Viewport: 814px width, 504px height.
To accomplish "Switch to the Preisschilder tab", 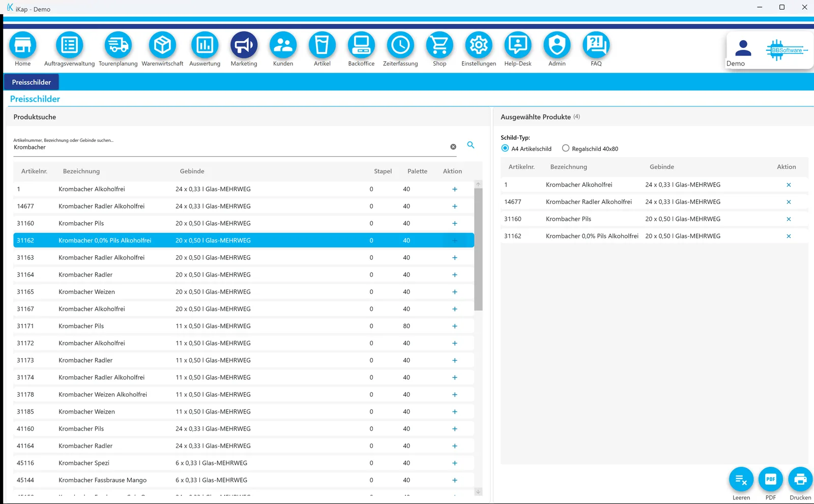I will [x=32, y=82].
